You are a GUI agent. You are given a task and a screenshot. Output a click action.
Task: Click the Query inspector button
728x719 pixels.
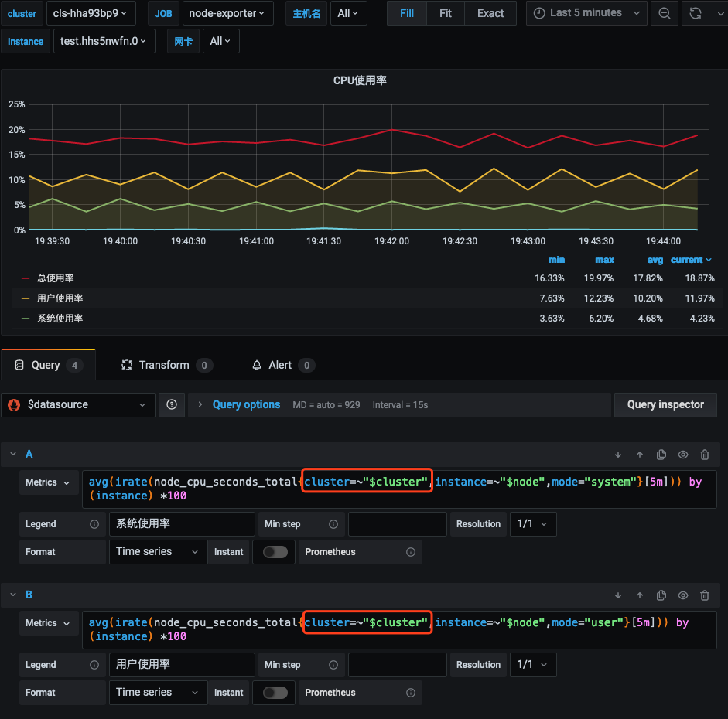click(665, 404)
